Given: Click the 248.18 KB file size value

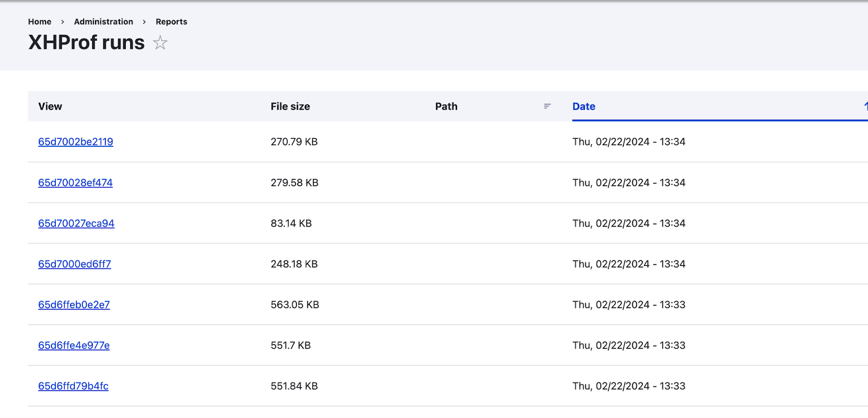Looking at the screenshot, I should click(294, 264).
